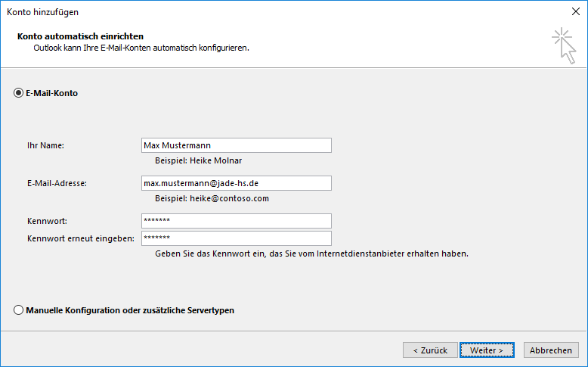Select the Kennwort erneut eingeben field

click(237, 238)
